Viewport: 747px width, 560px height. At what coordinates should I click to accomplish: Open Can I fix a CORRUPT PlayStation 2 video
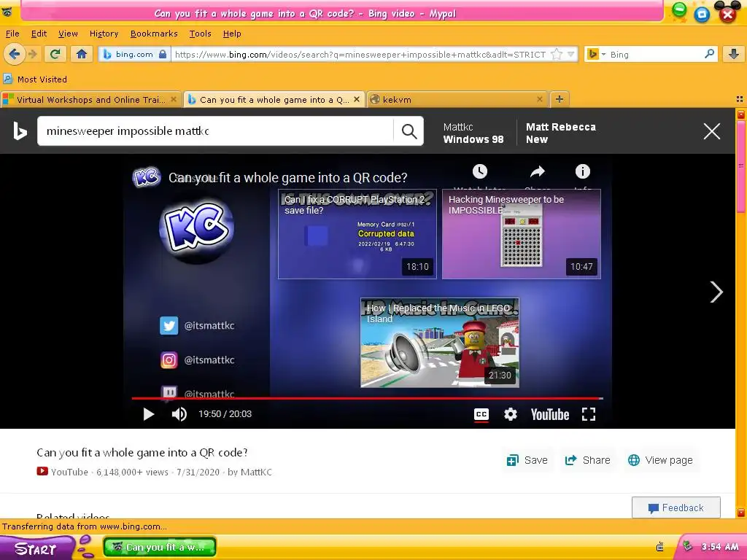pos(357,234)
